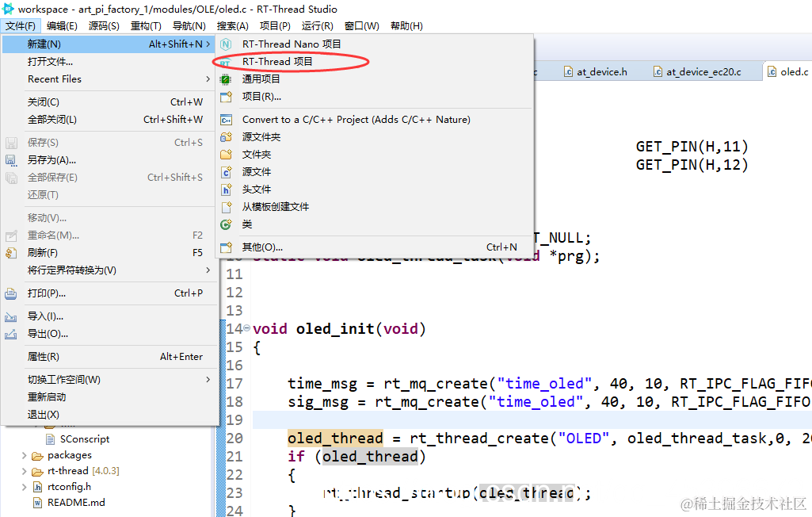Image resolution: width=812 pixels, height=517 pixels.
Task: Click the 项目(R)... wizard icon
Action: coord(226,97)
